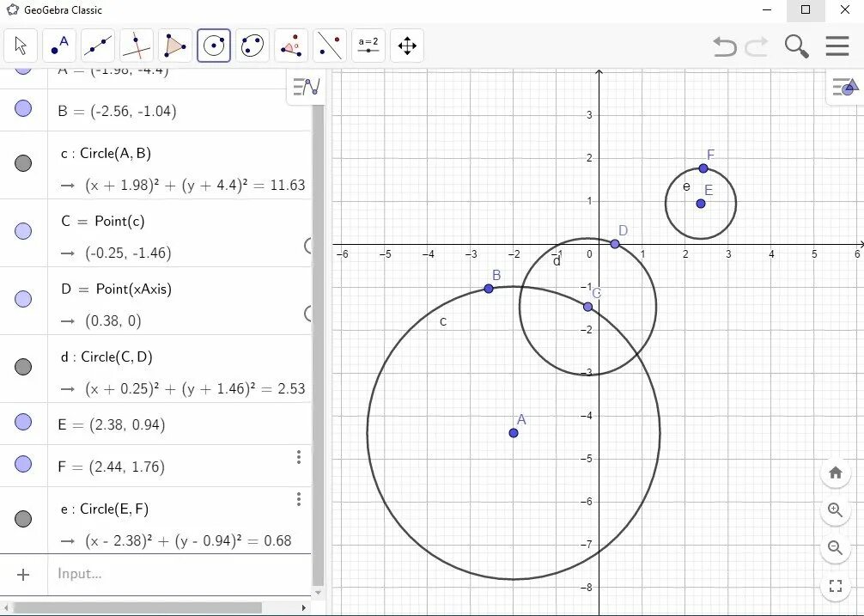The image size is (864, 616).
Task: Click the plus button beside Input
Action: [x=23, y=575]
